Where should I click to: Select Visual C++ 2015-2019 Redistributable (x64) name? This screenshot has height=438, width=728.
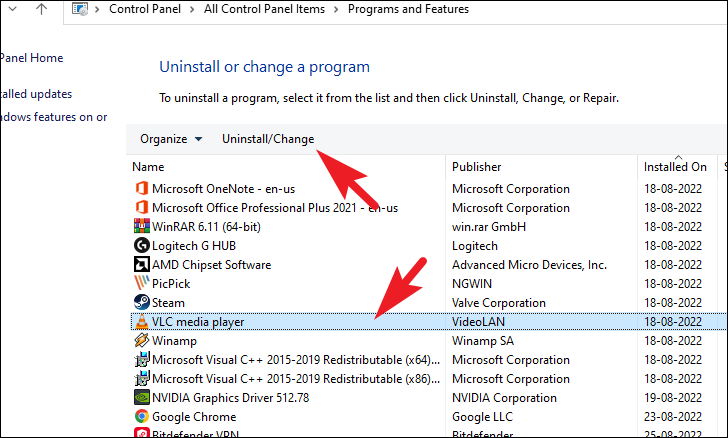[296, 360]
